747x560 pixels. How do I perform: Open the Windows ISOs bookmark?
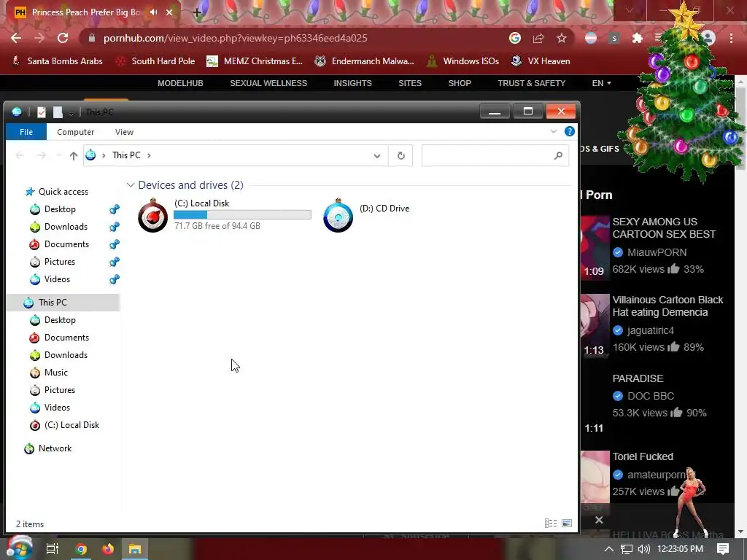462,61
